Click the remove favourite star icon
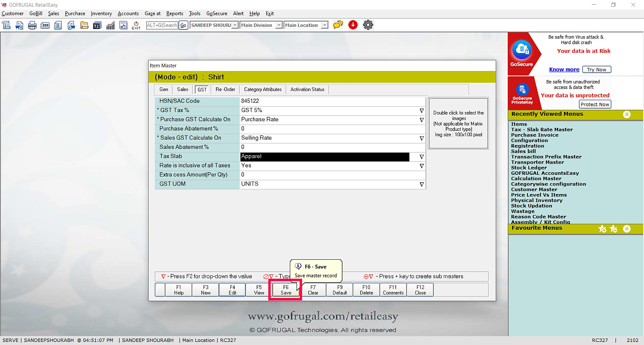The width and height of the screenshot is (644, 345). 613,229
